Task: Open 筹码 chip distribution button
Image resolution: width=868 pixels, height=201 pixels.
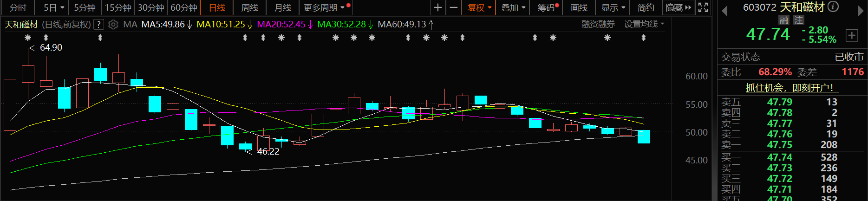Action: 547,7
